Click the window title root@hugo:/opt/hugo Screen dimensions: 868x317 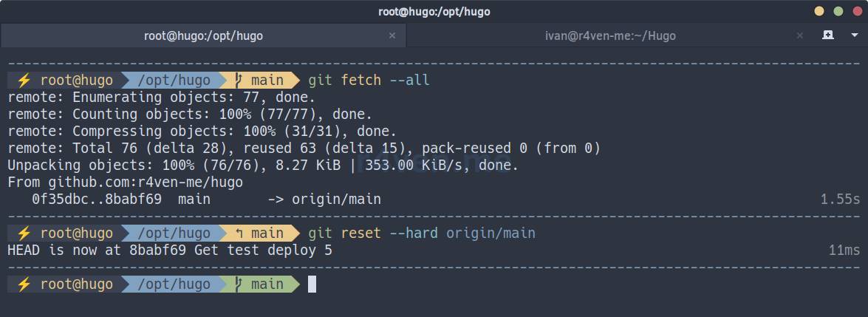click(x=434, y=11)
